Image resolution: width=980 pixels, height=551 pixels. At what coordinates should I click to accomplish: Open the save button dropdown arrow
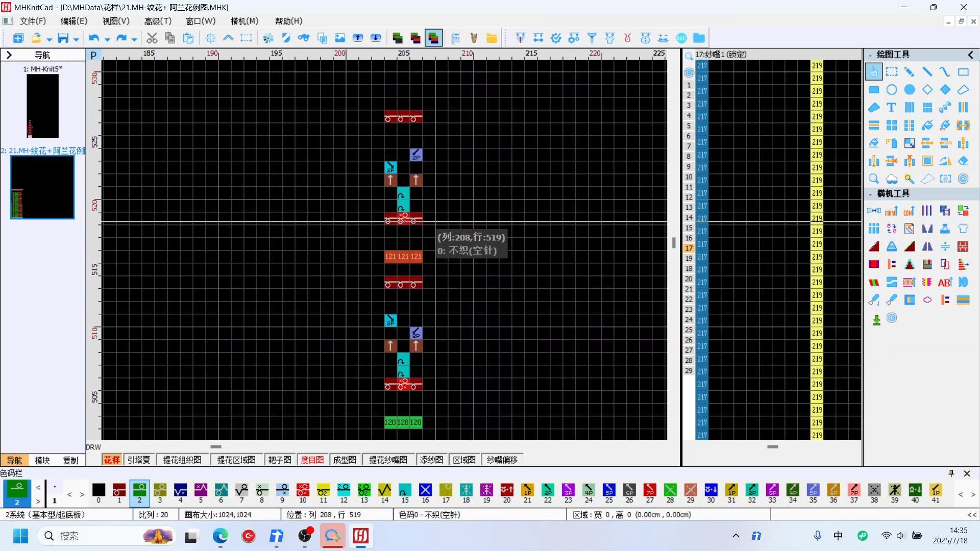click(76, 39)
